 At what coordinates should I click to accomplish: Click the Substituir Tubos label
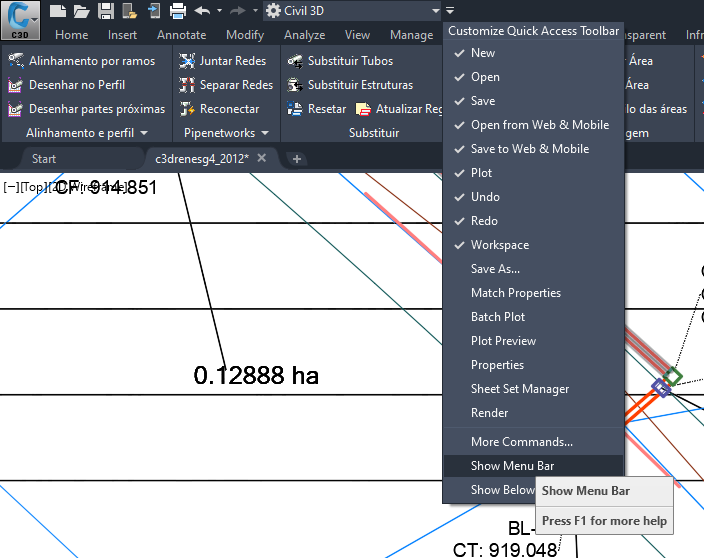pos(350,61)
